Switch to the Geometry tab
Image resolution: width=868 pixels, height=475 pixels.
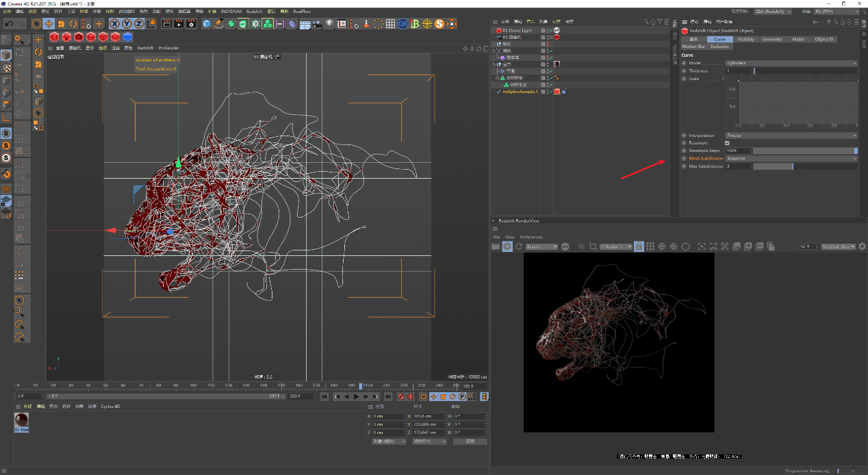click(771, 39)
